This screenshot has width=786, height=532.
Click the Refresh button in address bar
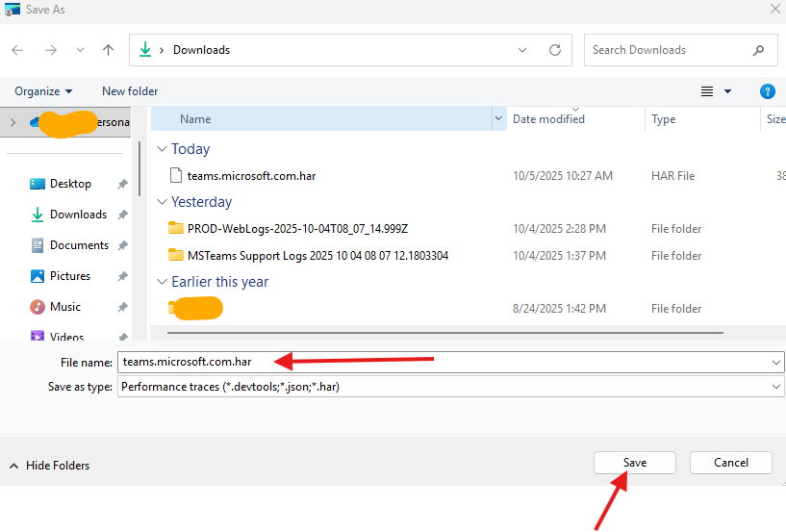[x=555, y=50]
